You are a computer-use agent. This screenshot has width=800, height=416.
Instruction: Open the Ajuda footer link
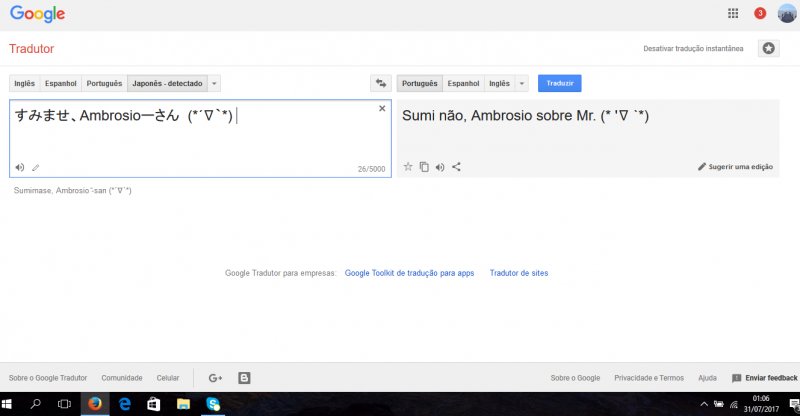707,378
